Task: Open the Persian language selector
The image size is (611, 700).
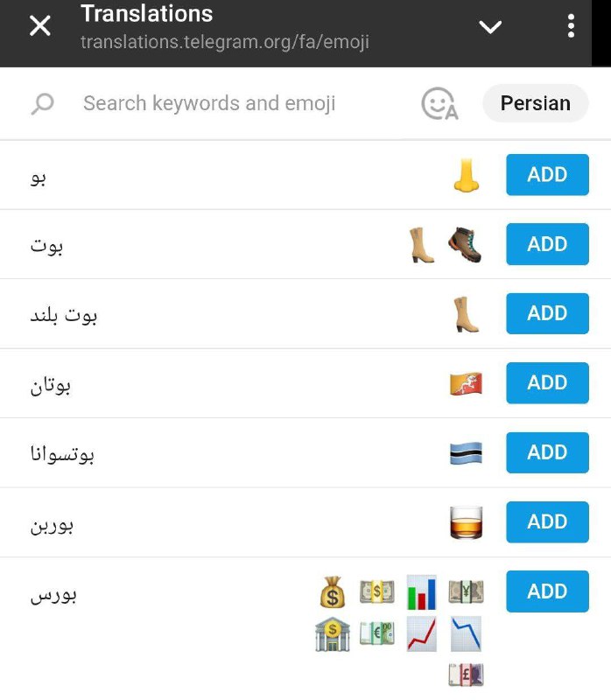Action: pos(535,103)
